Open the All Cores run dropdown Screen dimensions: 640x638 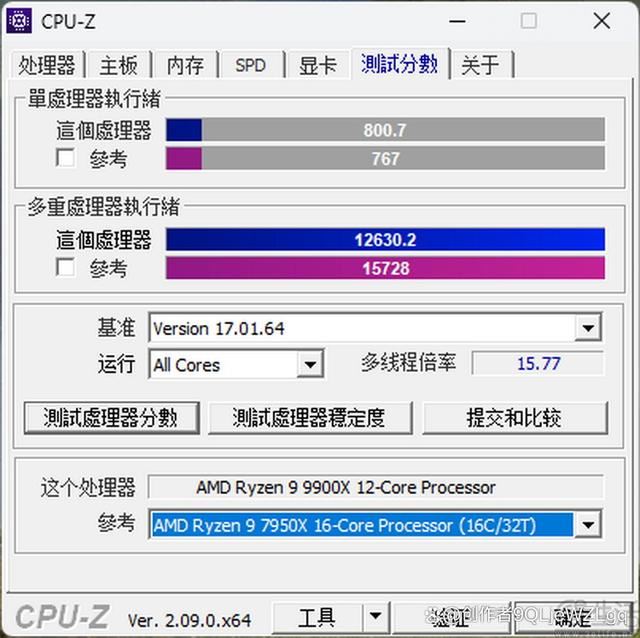310,364
